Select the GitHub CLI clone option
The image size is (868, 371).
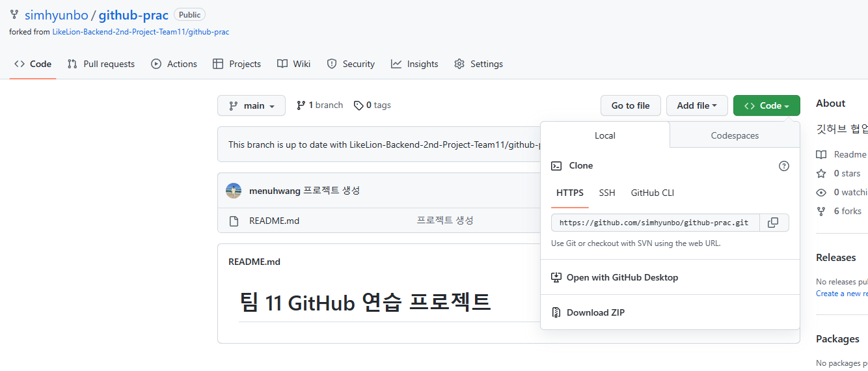click(653, 193)
